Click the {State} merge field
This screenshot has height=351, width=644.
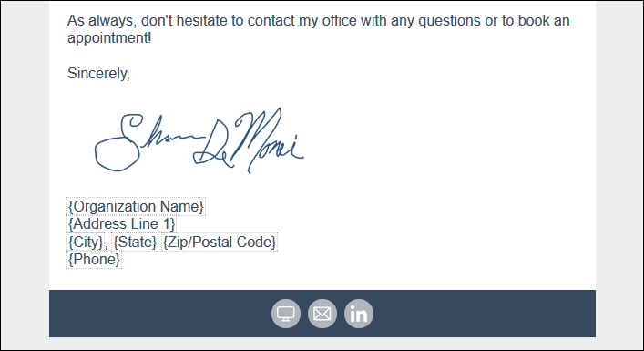135,243
